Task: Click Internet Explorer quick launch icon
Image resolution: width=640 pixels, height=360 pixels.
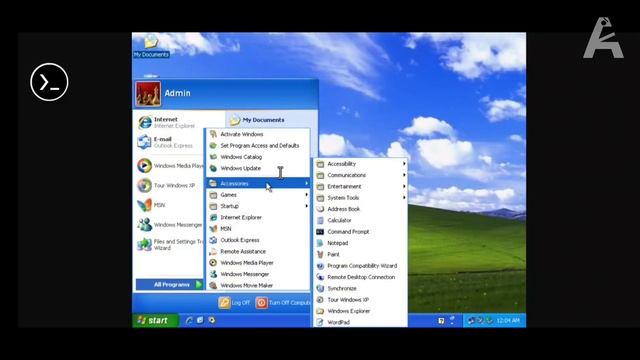Action: coord(189,320)
